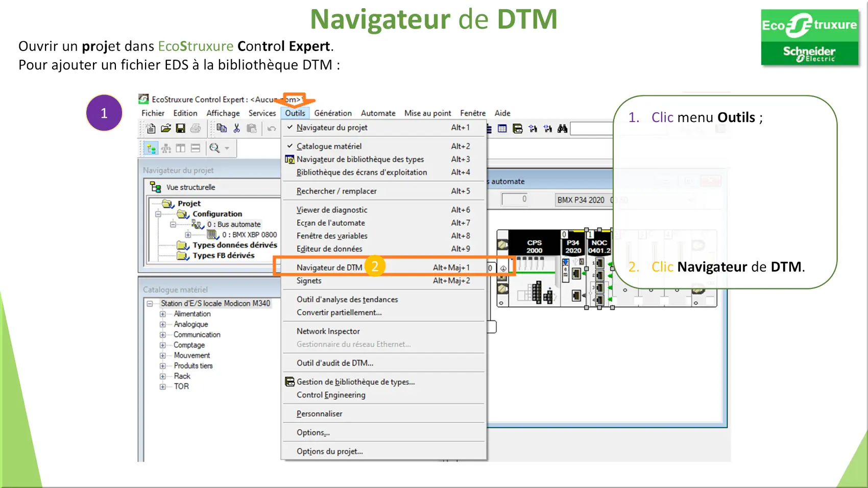This screenshot has width=868, height=488.
Task: Choose Signets menu entry
Action: [383, 281]
